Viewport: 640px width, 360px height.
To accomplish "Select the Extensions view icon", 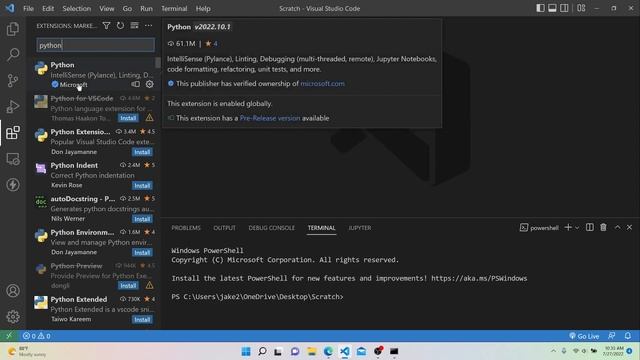I will (13, 133).
